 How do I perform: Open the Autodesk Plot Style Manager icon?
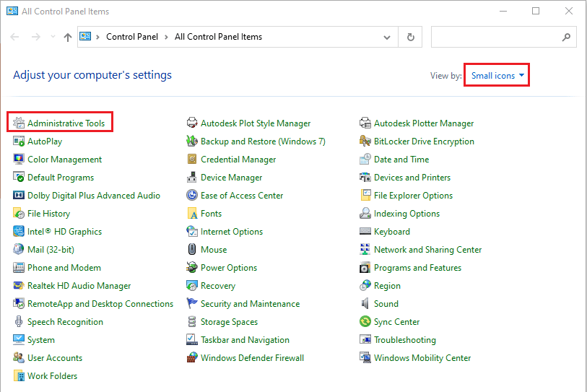(x=191, y=123)
